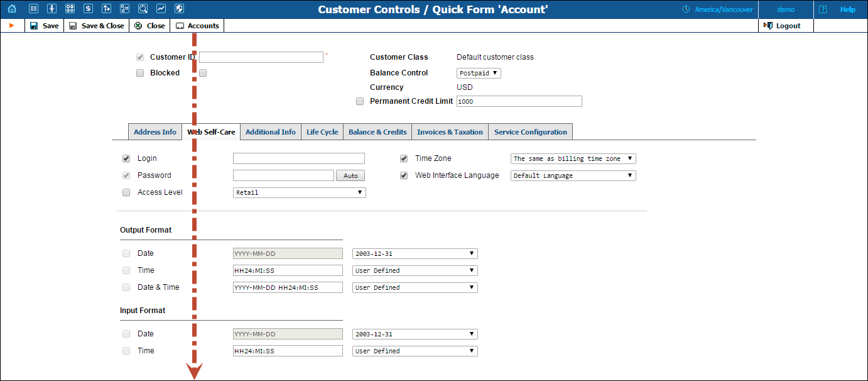Click the Input Format Time HH24:MI:SS field
The width and height of the screenshot is (868, 381).
288,351
